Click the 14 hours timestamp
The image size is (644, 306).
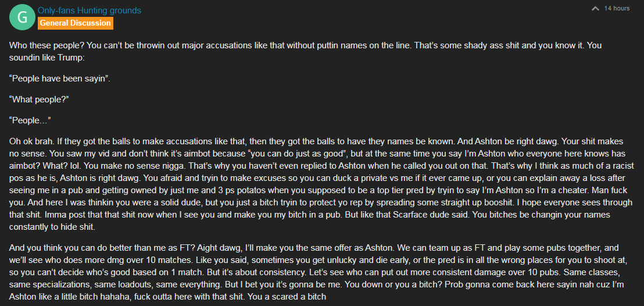(x=617, y=8)
